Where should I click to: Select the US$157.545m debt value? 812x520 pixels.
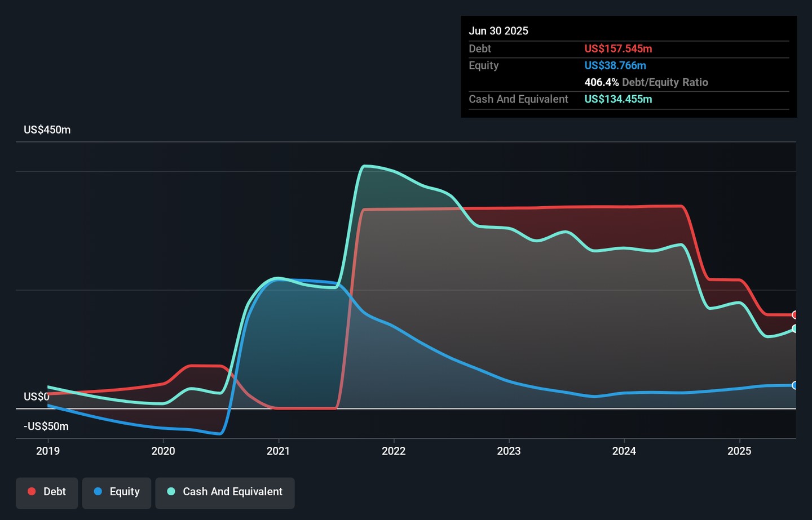click(618, 49)
